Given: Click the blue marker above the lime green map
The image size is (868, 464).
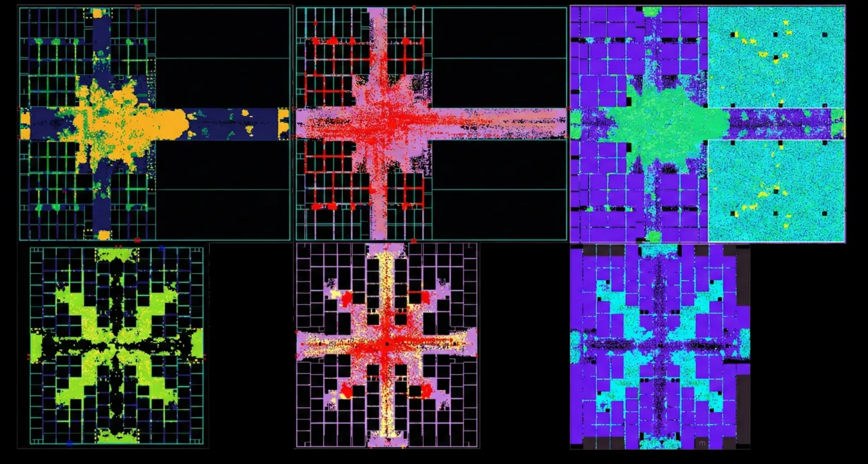Looking at the screenshot, I should 161,247.
